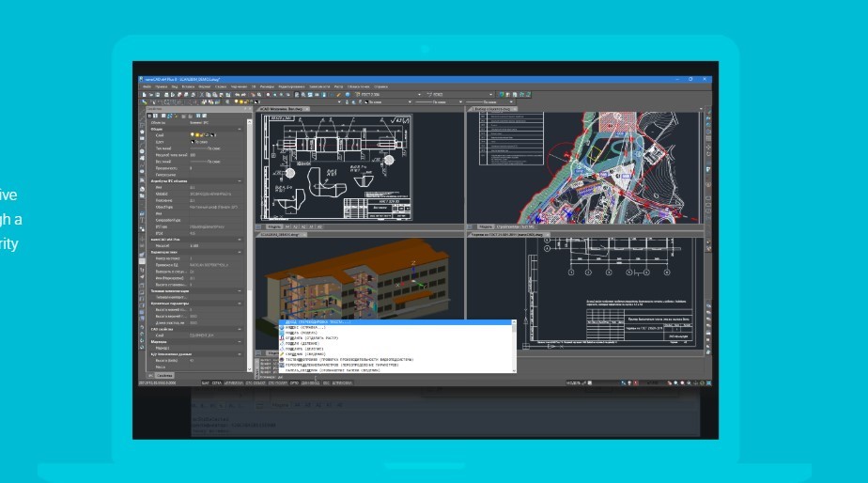Click the Цвет color swatch in properties panel

194,142
